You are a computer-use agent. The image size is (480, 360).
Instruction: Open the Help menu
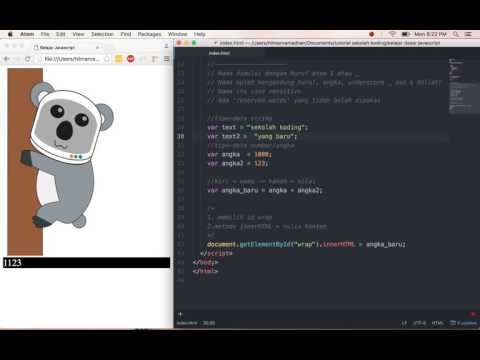pyautogui.click(x=199, y=34)
